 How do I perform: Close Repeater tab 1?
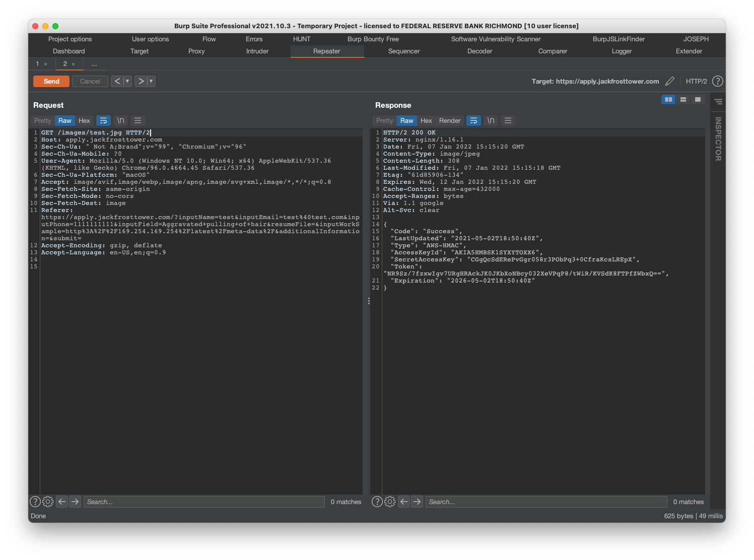46,64
